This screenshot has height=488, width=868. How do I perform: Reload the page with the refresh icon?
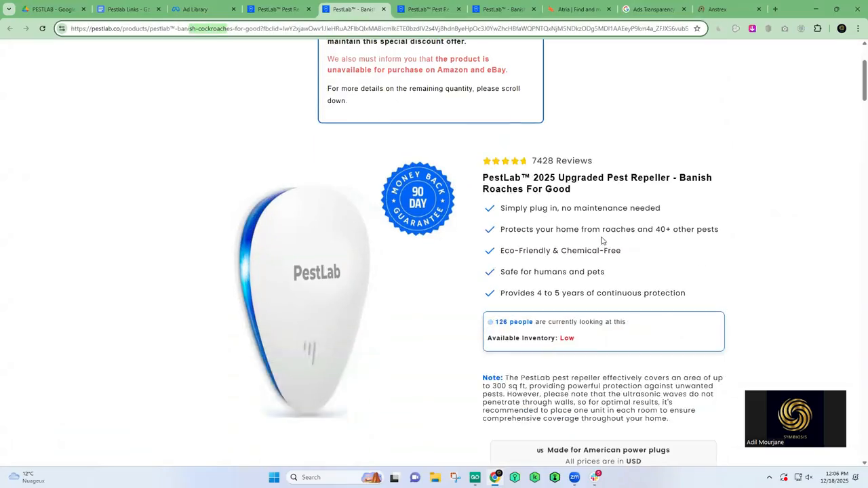[x=42, y=28]
